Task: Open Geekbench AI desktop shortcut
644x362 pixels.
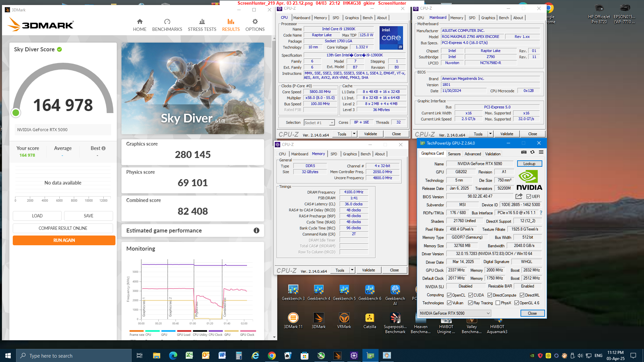Action: pos(395,295)
